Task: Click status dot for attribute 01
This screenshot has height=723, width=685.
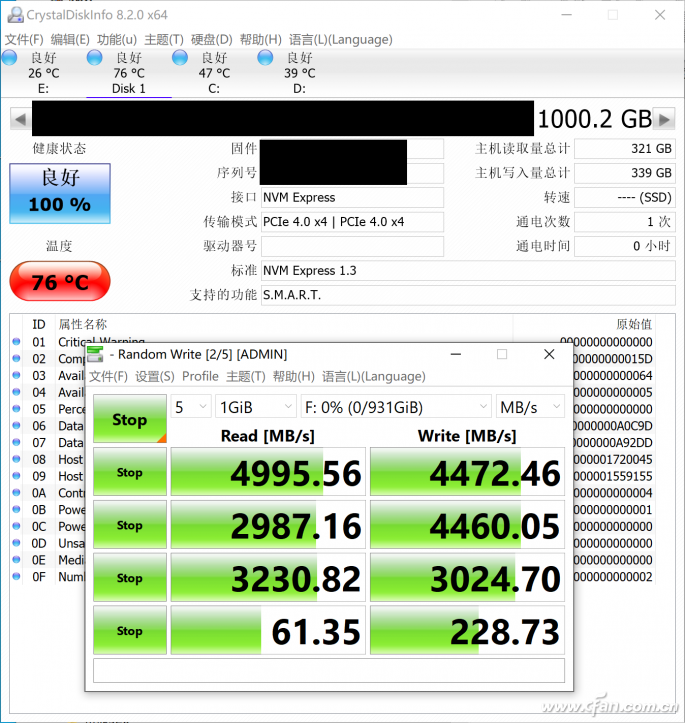Action: click(x=17, y=342)
